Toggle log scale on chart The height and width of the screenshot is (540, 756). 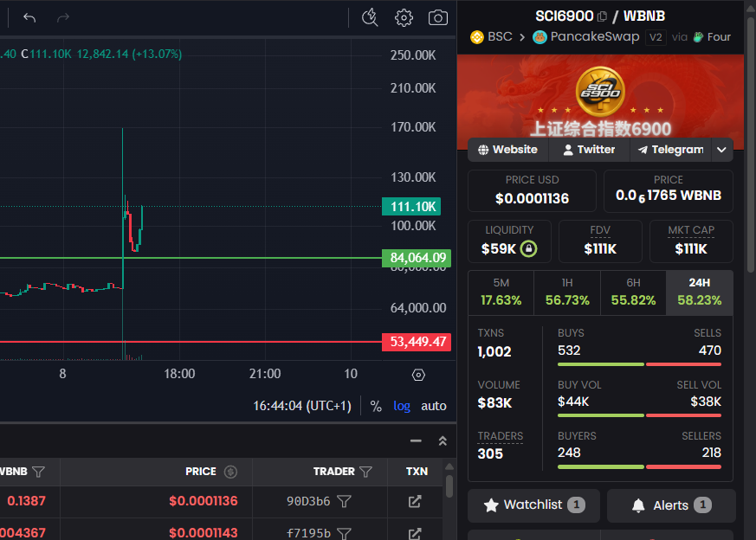(402, 406)
